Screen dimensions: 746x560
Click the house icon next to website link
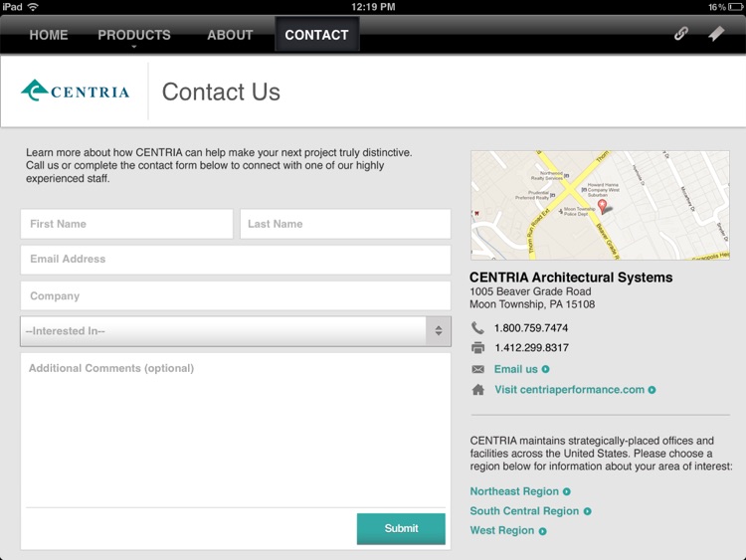(477, 390)
